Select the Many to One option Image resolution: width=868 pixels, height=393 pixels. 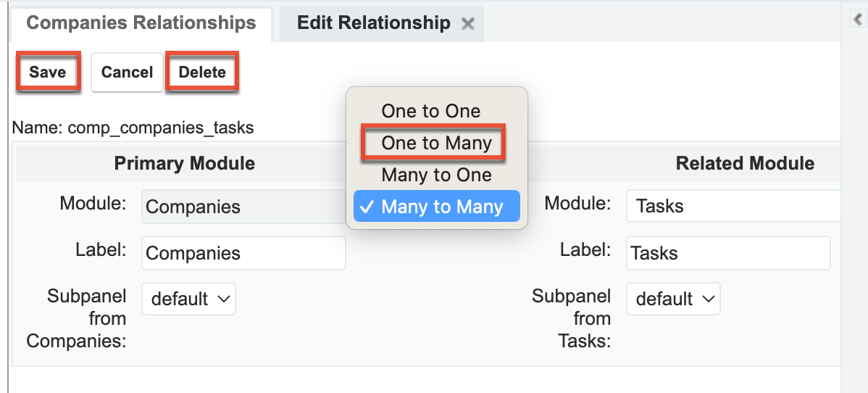436,175
